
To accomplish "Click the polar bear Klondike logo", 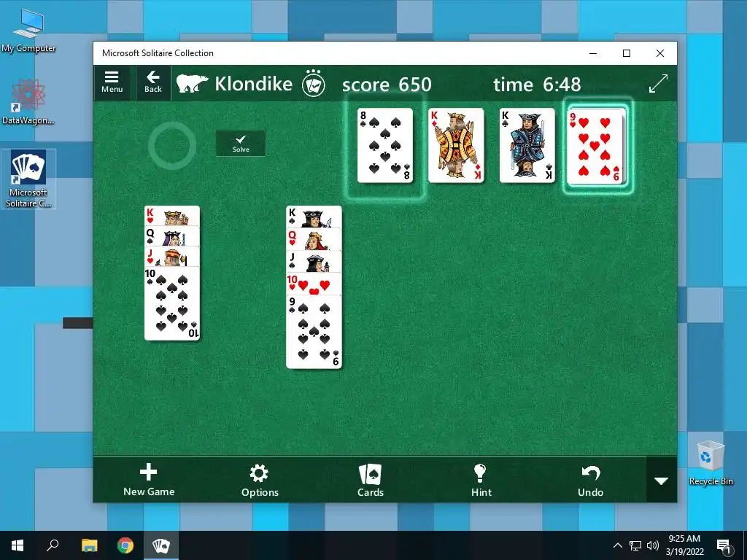I will coord(192,84).
